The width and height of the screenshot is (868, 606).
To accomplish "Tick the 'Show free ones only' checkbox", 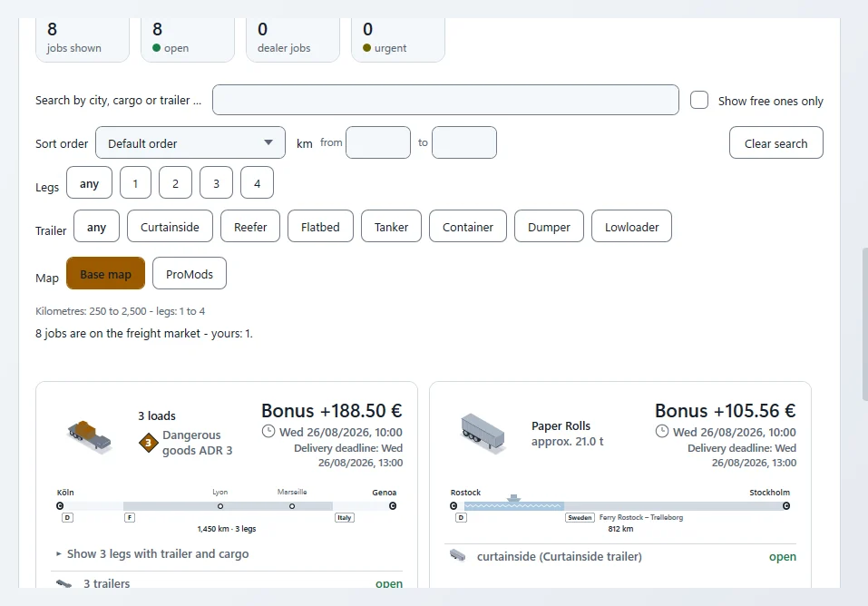I will pos(699,101).
